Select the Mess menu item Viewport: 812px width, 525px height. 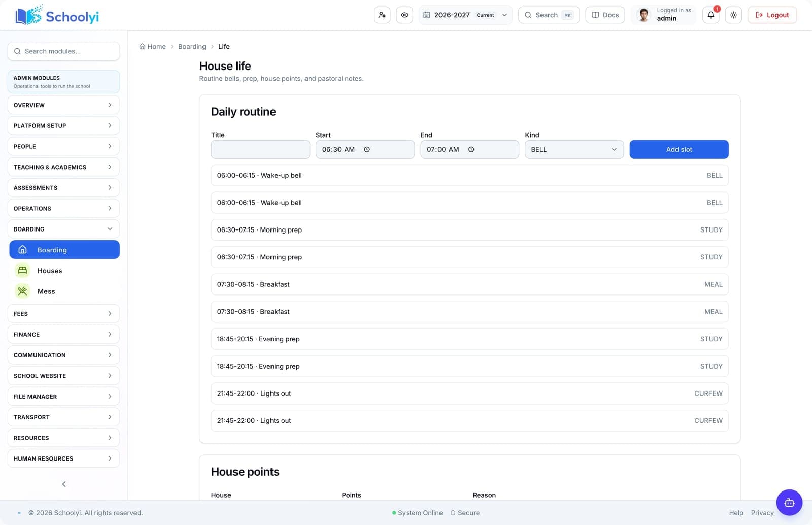pos(64,291)
